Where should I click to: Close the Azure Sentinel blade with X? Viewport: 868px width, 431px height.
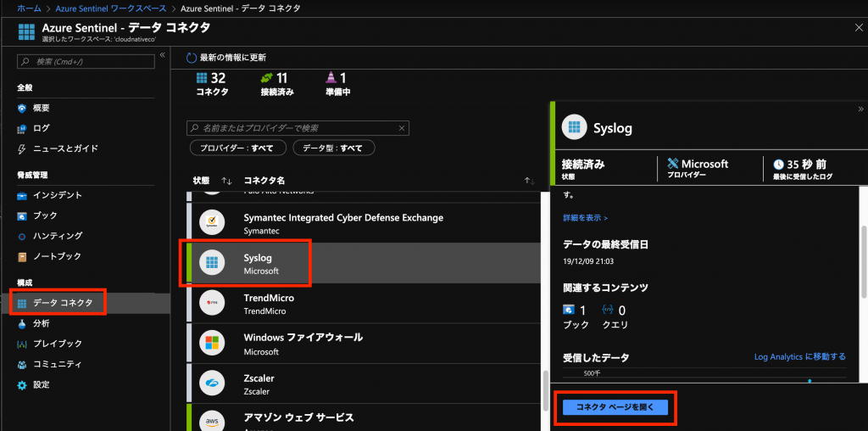(859, 28)
